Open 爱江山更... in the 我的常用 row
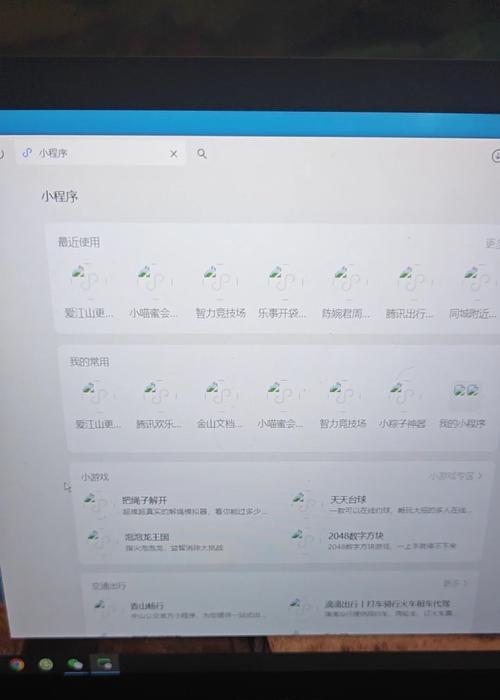 click(98, 404)
